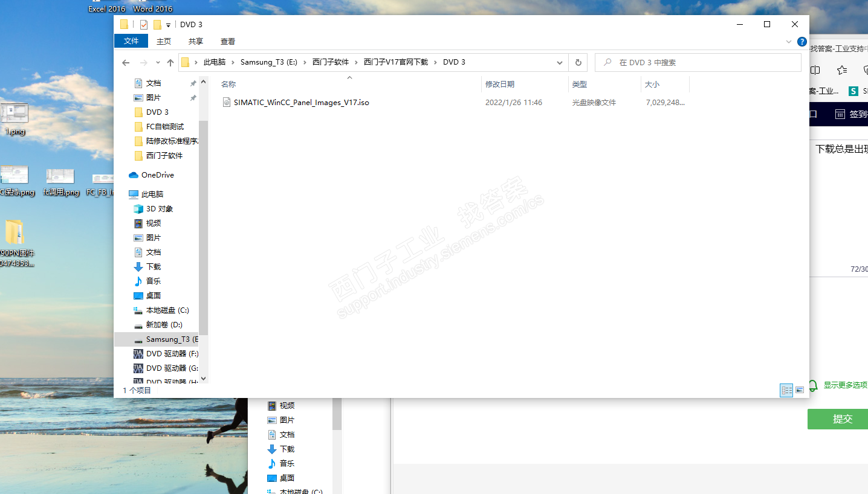Switch to large icons view in the status bar
This screenshot has width=868, height=494.
coord(800,390)
